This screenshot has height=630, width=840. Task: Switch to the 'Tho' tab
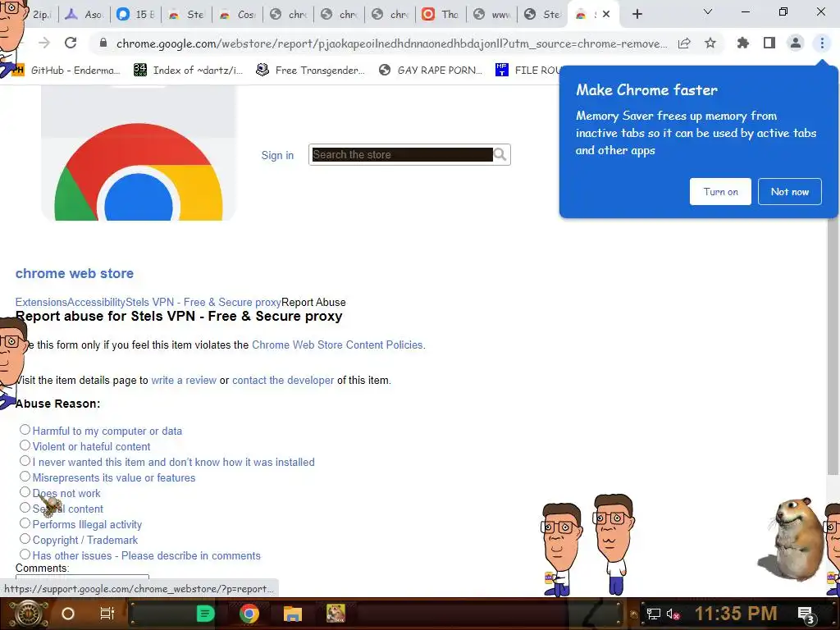441,15
